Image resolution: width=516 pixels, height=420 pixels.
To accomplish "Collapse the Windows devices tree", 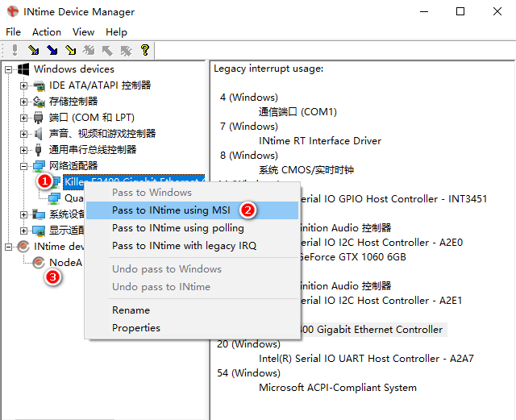I will pos(8,69).
